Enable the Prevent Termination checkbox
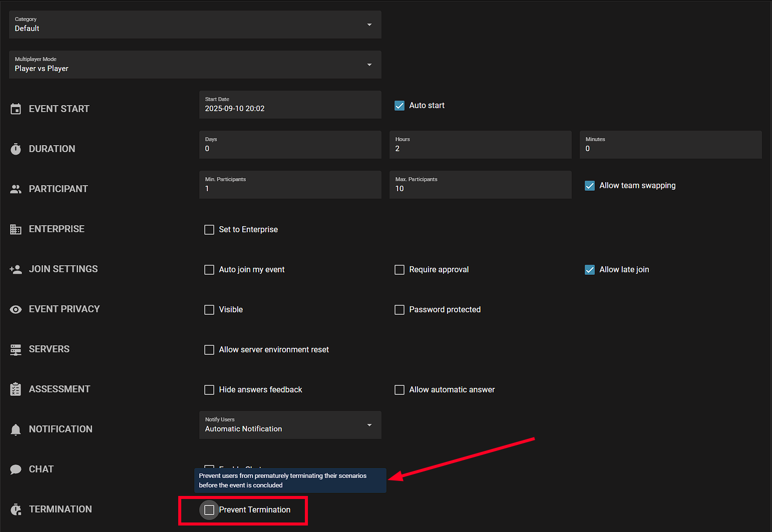This screenshot has height=532, width=772. [209, 509]
